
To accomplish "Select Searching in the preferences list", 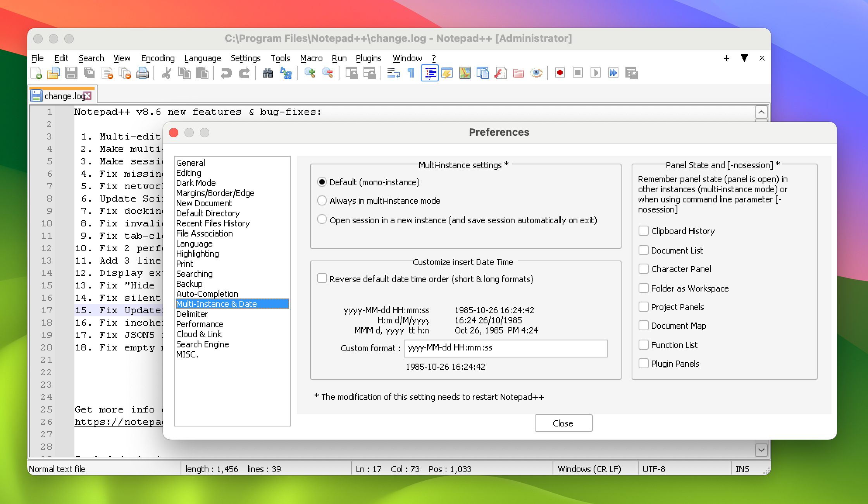I will 195,274.
